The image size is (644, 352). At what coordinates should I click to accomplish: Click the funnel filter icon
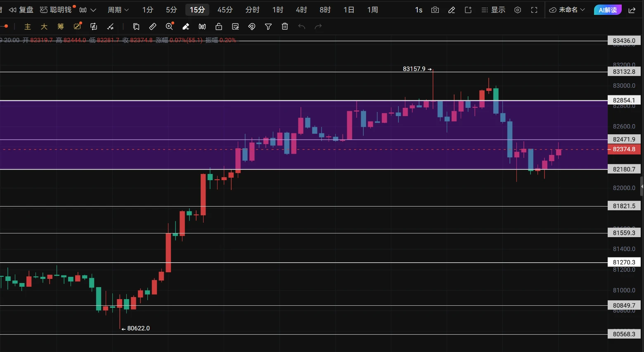[x=268, y=27]
